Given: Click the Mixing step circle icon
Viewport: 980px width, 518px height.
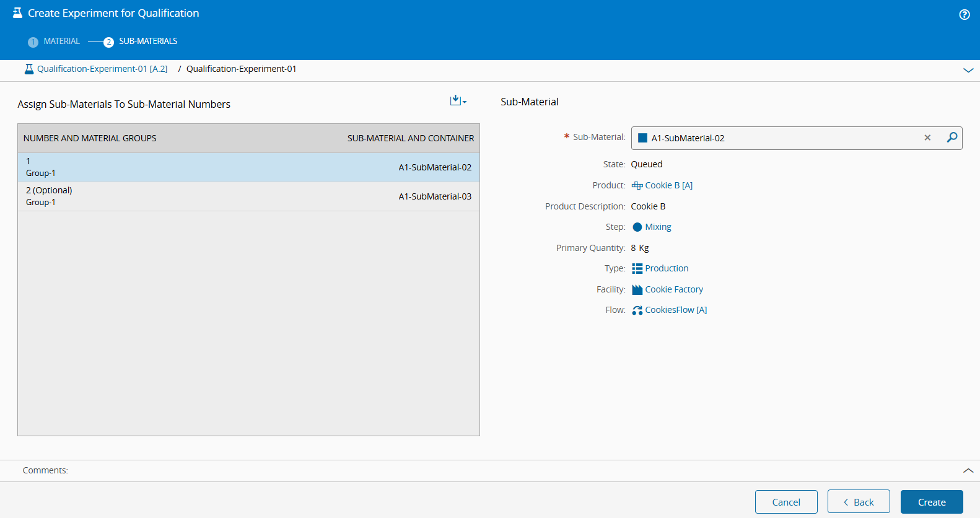Looking at the screenshot, I should [x=637, y=227].
